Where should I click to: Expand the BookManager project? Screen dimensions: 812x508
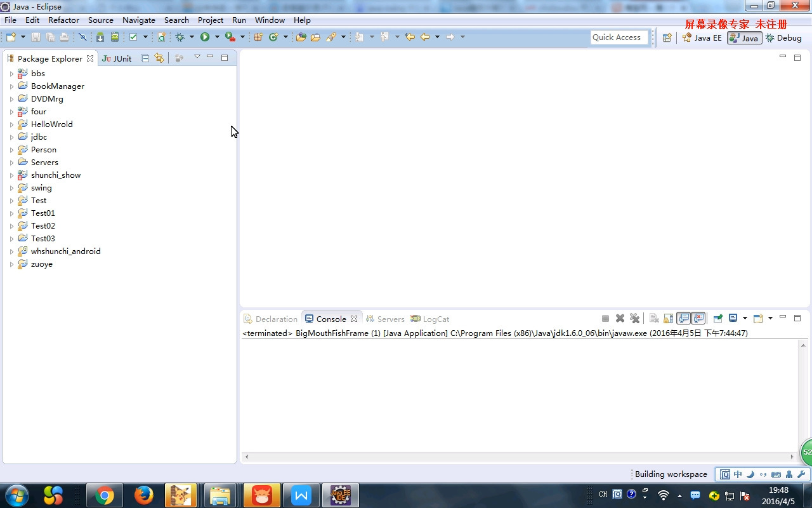pyautogui.click(x=11, y=86)
